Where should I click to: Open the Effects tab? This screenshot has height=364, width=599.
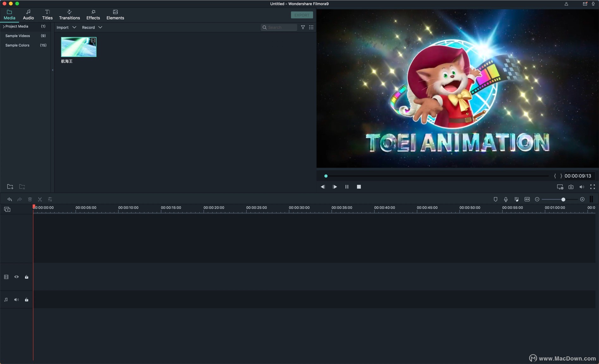[93, 15]
